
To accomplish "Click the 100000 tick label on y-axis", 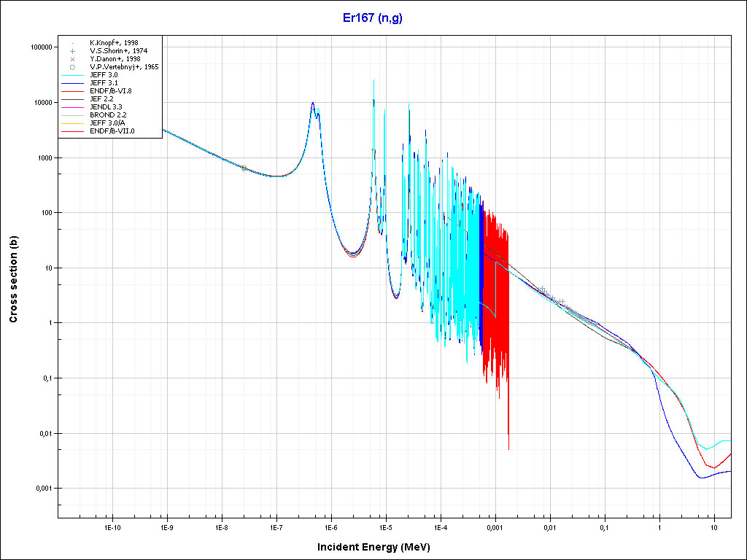I will point(40,47).
